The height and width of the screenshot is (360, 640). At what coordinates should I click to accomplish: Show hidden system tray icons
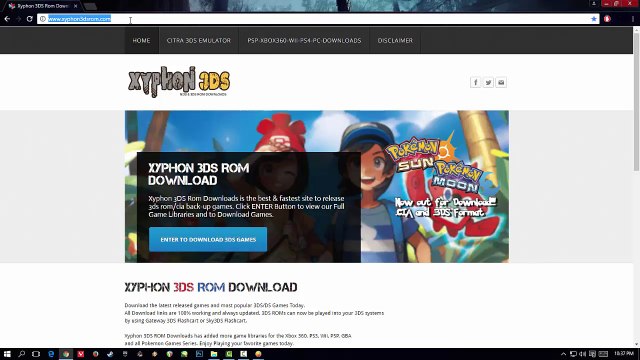point(563,354)
